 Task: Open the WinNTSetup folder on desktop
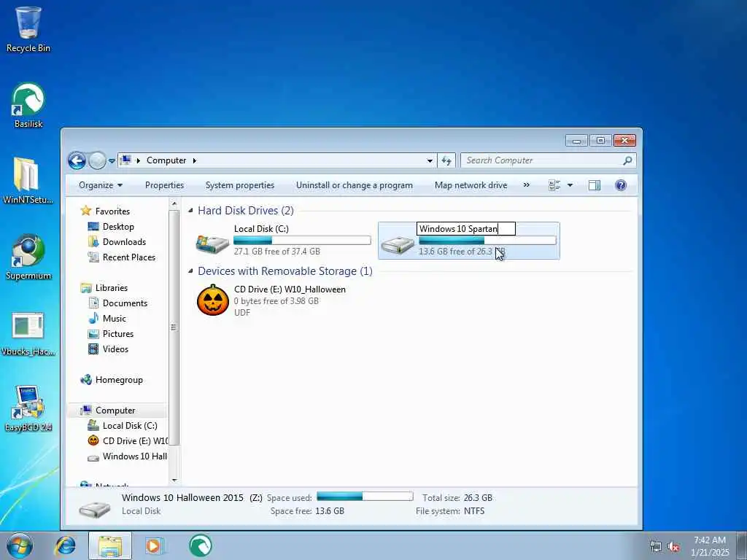pos(28,181)
